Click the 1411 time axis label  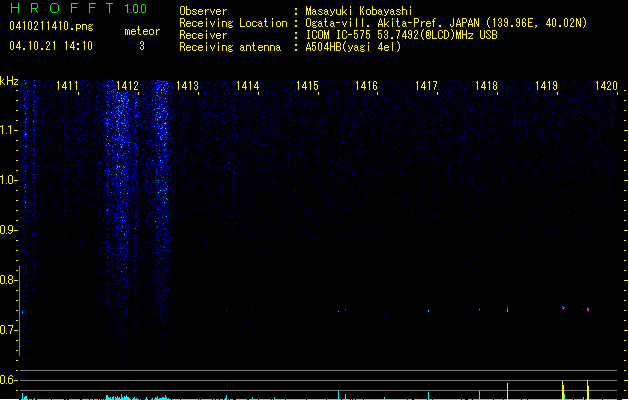point(67,86)
